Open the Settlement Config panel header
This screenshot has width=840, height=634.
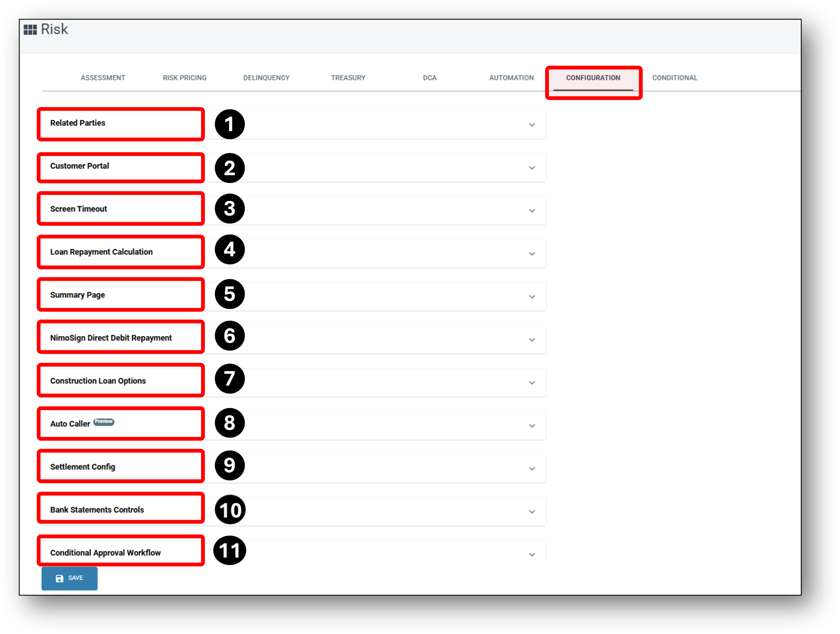(82, 467)
